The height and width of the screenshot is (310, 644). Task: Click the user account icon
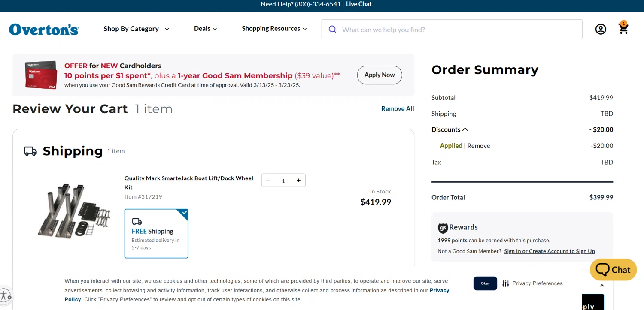pyautogui.click(x=601, y=29)
